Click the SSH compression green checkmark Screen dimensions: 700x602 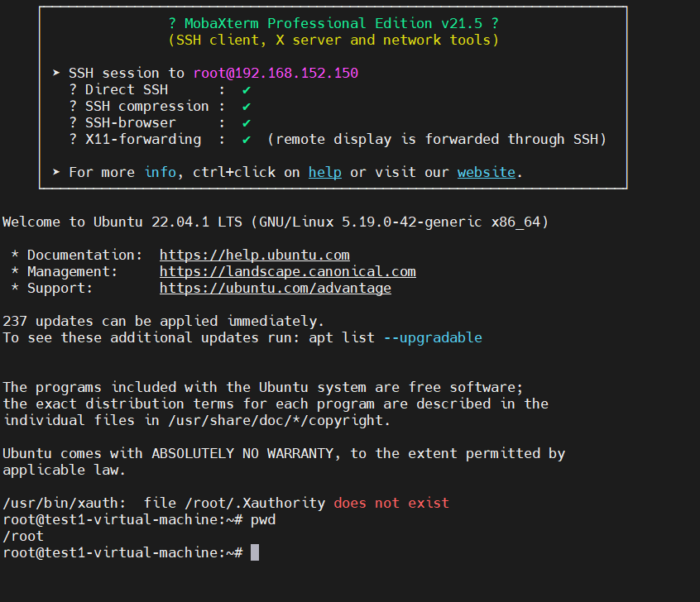[x=247, y=107]
